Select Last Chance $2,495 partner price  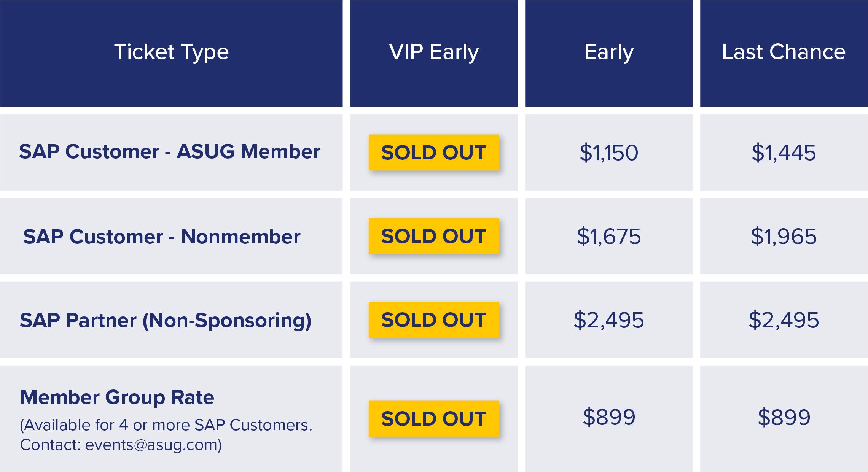coord(784,320)
